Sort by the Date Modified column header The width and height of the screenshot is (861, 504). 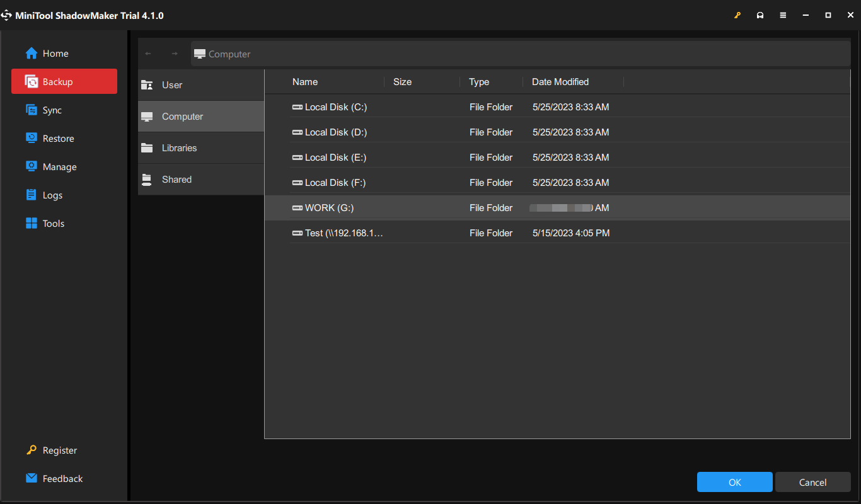pyautogui.click(x=560, y=82)
